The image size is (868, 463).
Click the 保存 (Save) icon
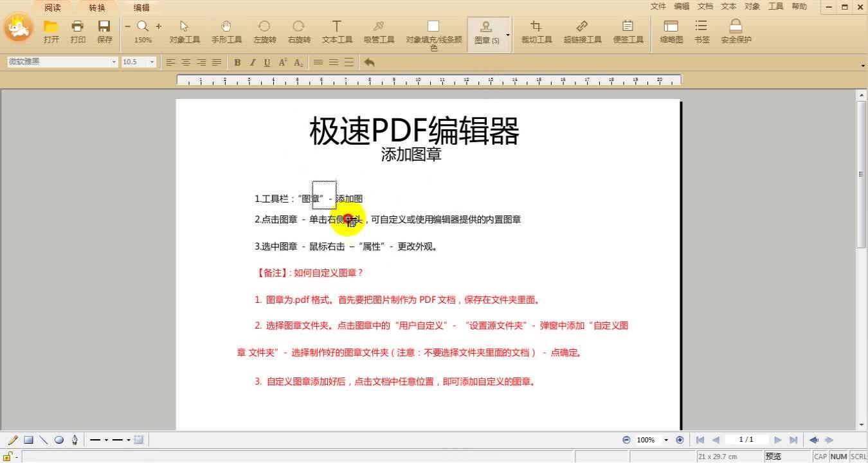pyautogui.click(x=104, y=26)
